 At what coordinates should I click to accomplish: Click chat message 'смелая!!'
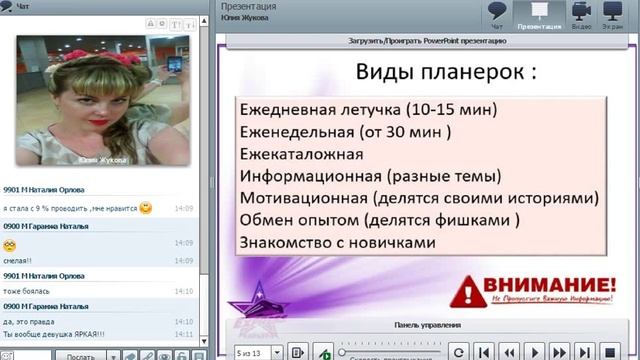click(17, 261)
